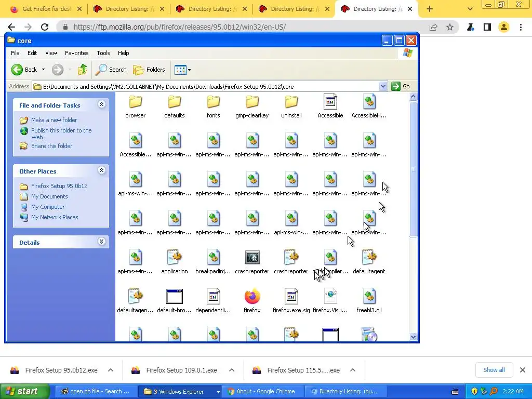Collapse the File and Folder Tasks panel
The height and width of the screenshot is (399, 532).
tap(101, 104)
